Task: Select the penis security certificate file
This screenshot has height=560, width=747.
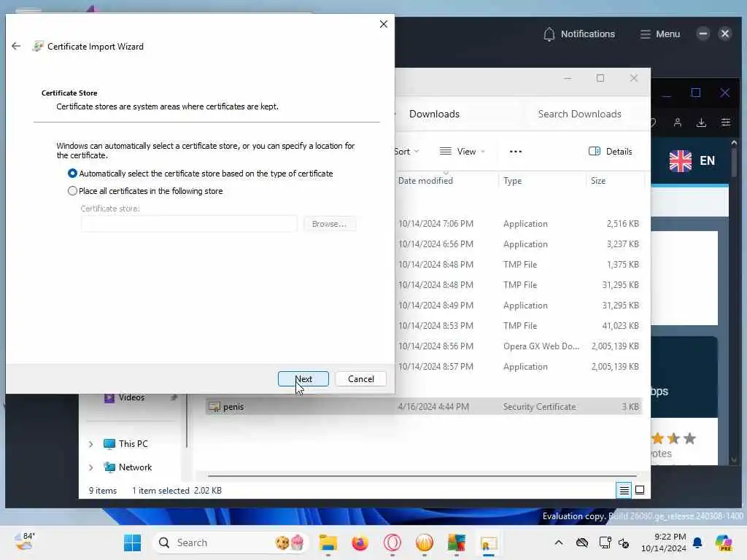Action: [424, 407]
